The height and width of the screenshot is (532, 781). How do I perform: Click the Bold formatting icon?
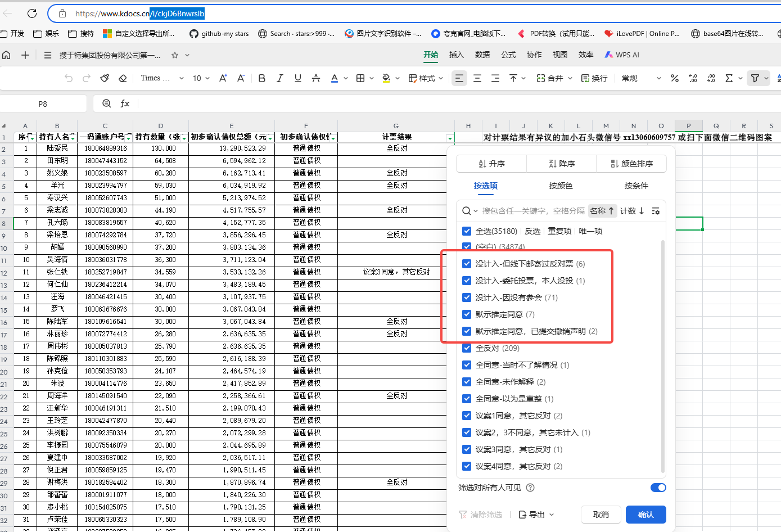click(261, 78)
